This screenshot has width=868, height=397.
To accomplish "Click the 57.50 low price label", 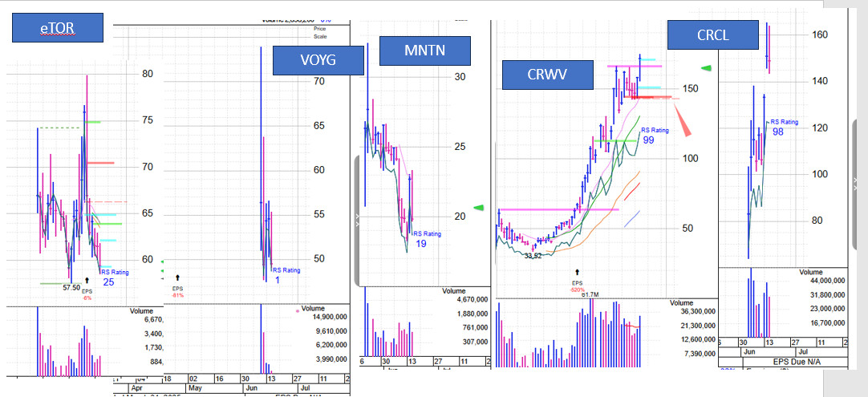I will [71, 288].
